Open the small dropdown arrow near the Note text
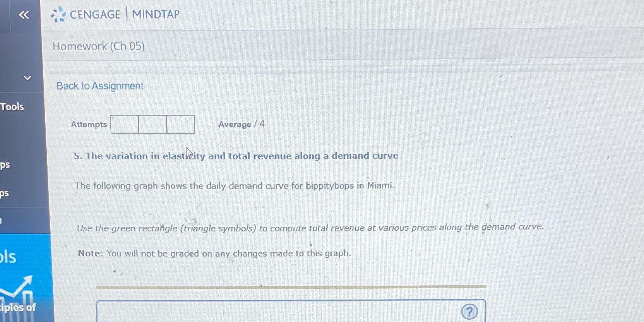 311,245
